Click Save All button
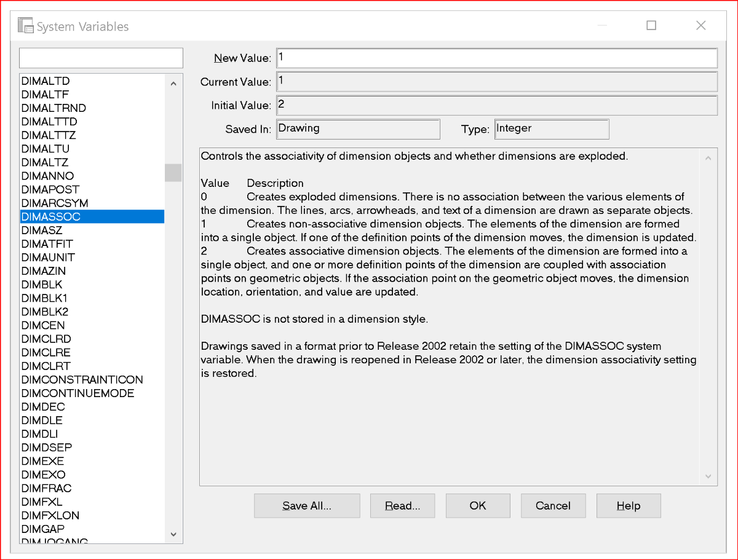This screenshot has width=738, height=560. click(307, 506)
